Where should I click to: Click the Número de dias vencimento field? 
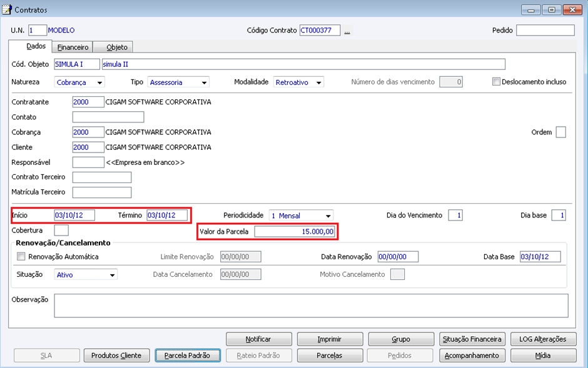tap(451, 82)
